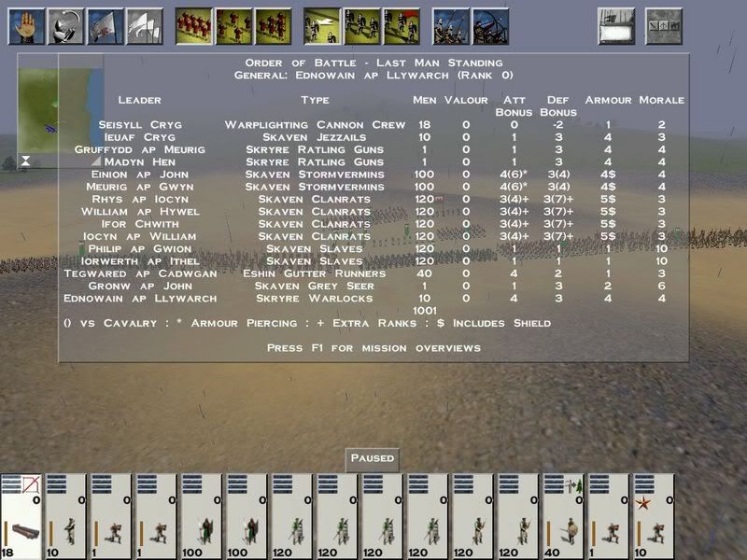Click the Eshin Gutter Runners unit type
This screenshot has width=747, height=560.
click(315, 273)
